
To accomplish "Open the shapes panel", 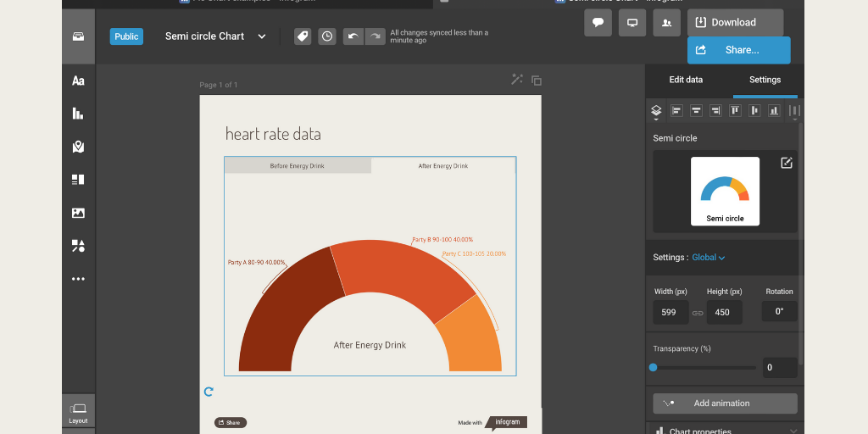I will click(x=78, y=246).
